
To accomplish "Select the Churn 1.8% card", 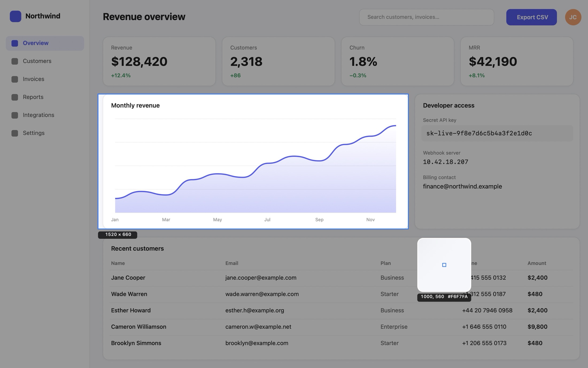I will [398, 61].
